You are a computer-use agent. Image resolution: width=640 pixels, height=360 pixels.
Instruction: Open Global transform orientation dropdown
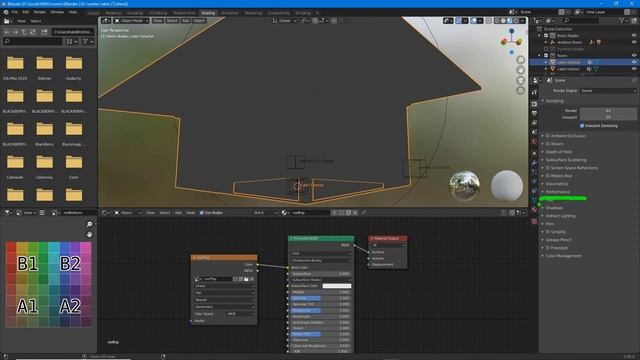pos(285,20)
